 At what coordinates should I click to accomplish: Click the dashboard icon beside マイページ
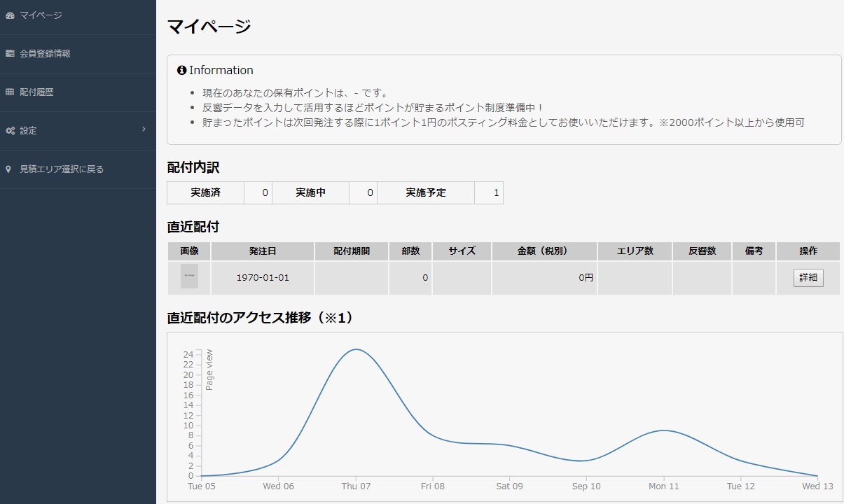[10, 15]
